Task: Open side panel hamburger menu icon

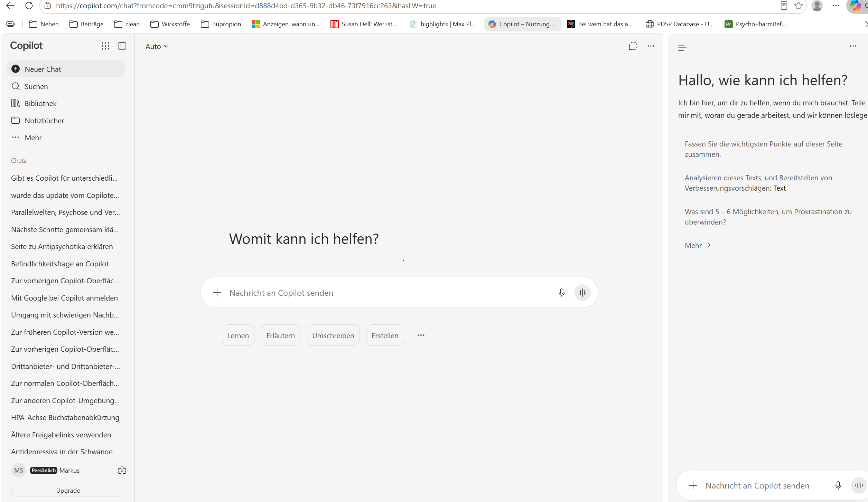Action: pyautogui.click(x=682, y=48)
